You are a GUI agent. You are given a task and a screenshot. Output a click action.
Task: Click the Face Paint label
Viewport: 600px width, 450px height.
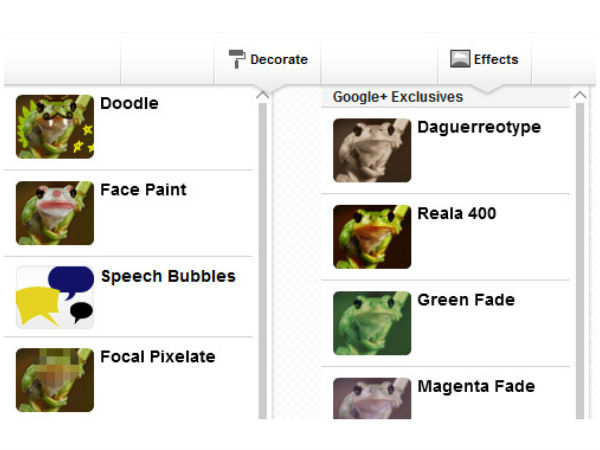(x=143, y=190)
